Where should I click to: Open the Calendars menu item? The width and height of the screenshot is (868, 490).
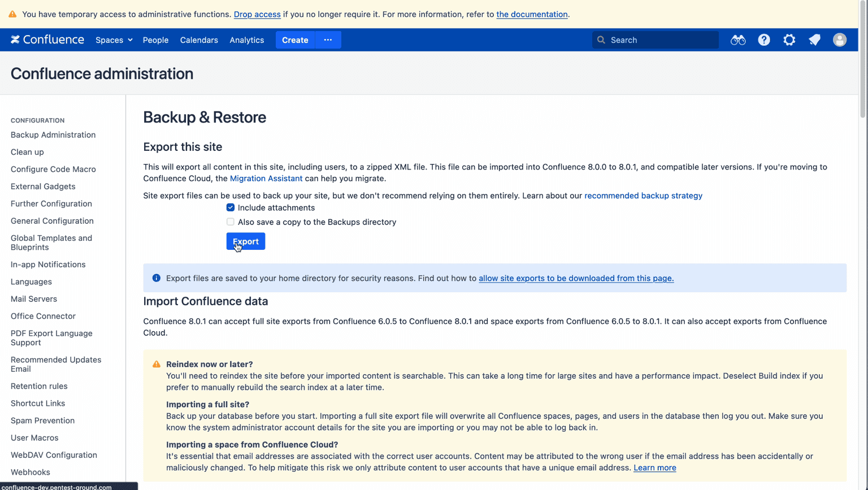click(199, 40)
